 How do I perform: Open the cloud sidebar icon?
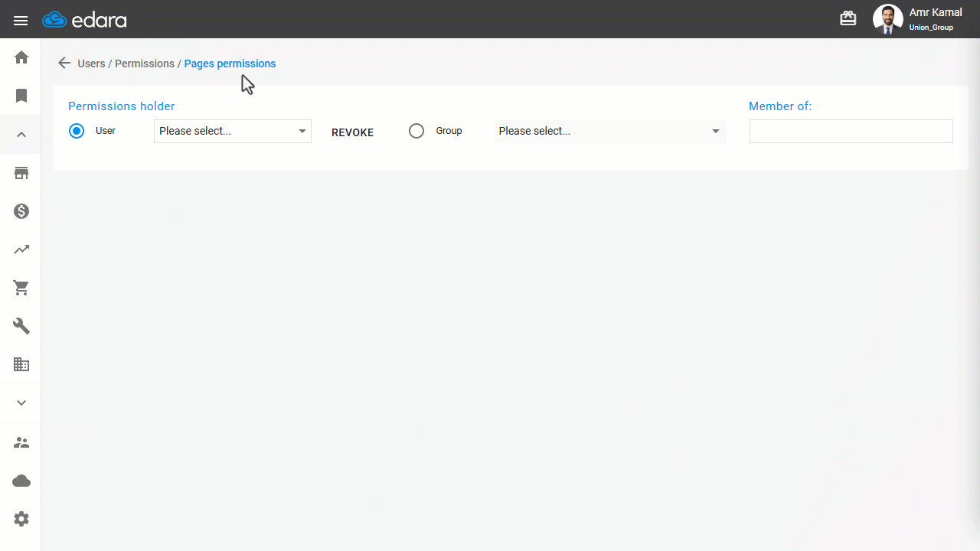pos(21,481)
